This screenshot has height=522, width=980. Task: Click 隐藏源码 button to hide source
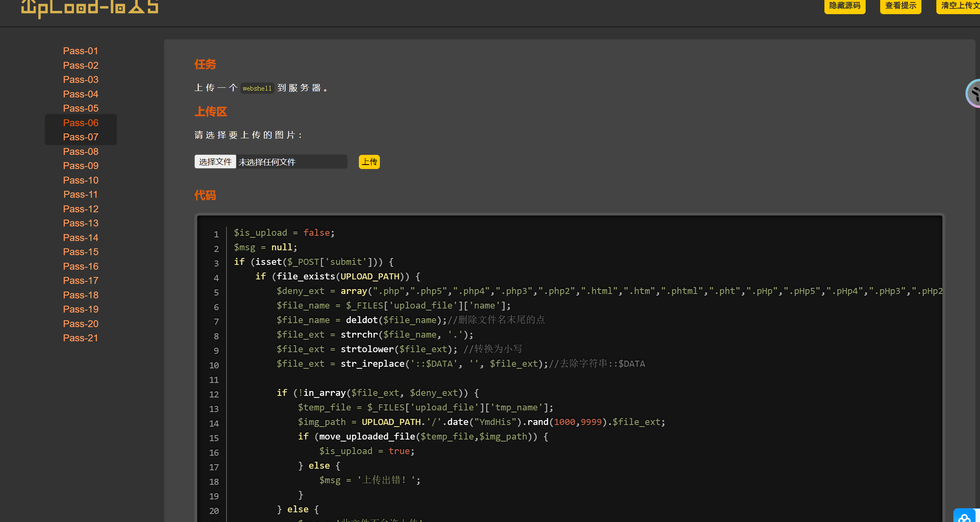[844, 6]
